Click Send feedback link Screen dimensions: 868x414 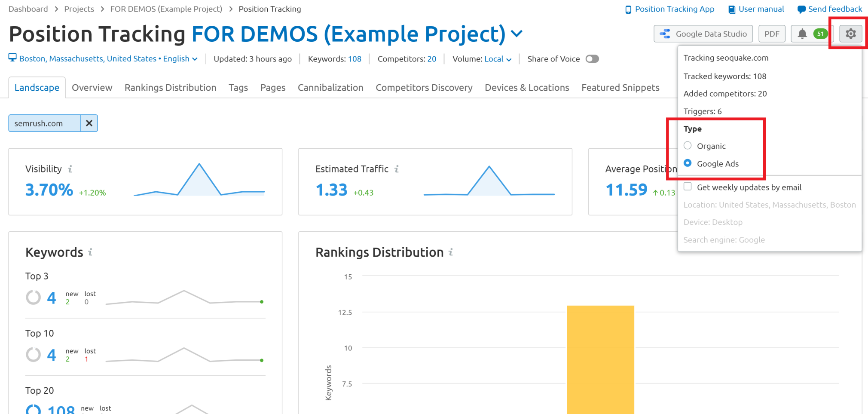pyautogui.click(x=835, y=9)
